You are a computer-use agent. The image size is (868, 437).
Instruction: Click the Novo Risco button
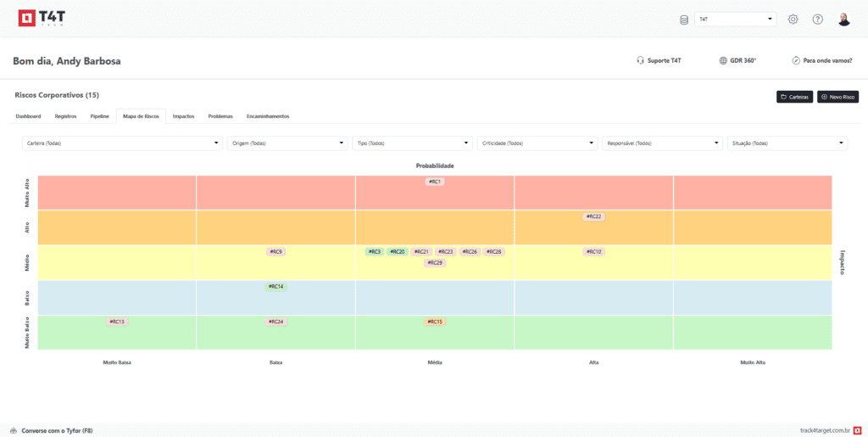click(837, 98)
